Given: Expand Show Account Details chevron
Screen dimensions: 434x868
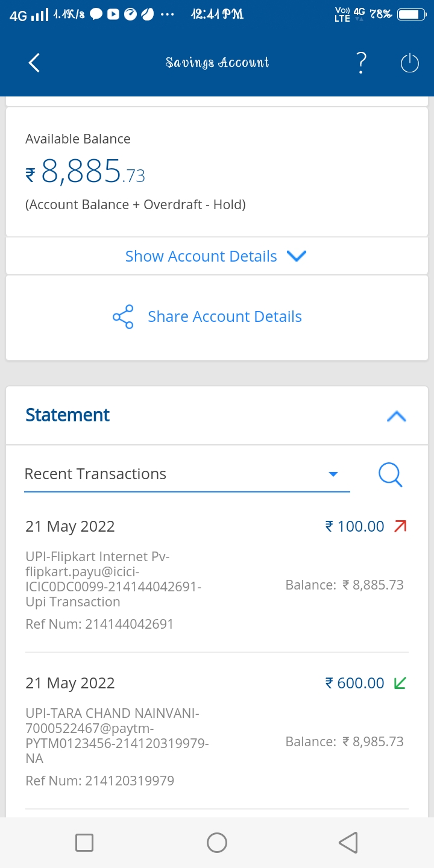Looking at the screenshot, I should click(x=297, y=256).
